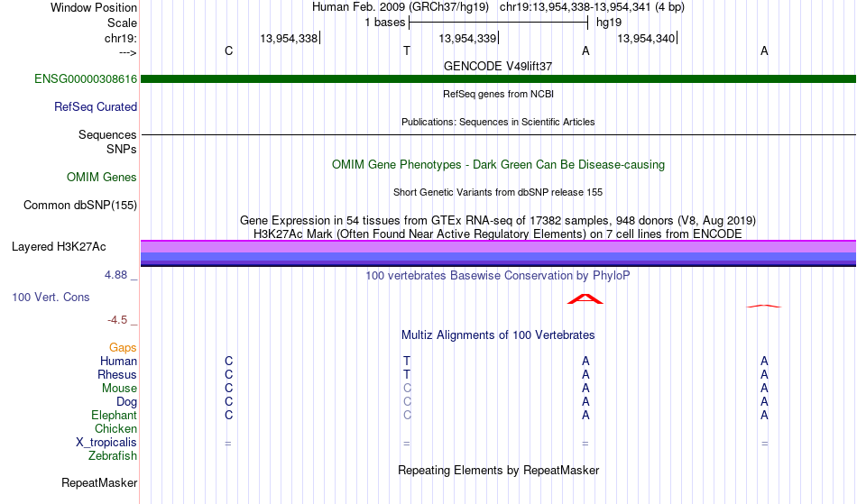This screenshot has width=857, height=504.
Task: Click the 1 bases scale bar
Action: pyautogui.click(x=499, y=23)
